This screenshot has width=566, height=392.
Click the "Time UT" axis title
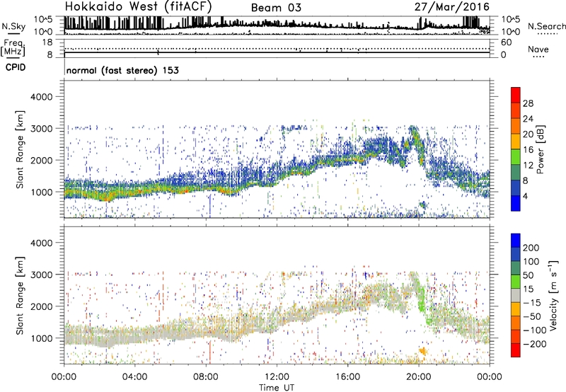(x=277, y=387)
